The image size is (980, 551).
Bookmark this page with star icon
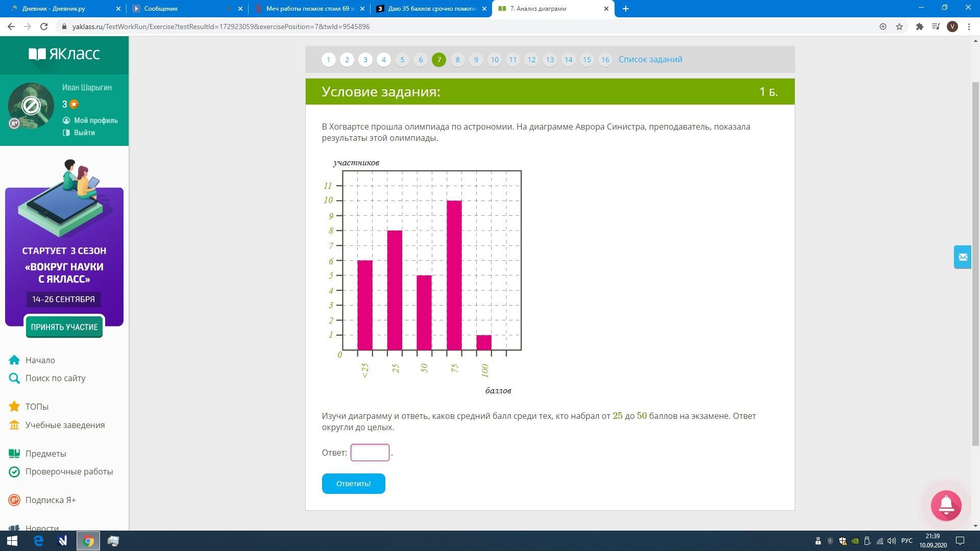[899, 27]
